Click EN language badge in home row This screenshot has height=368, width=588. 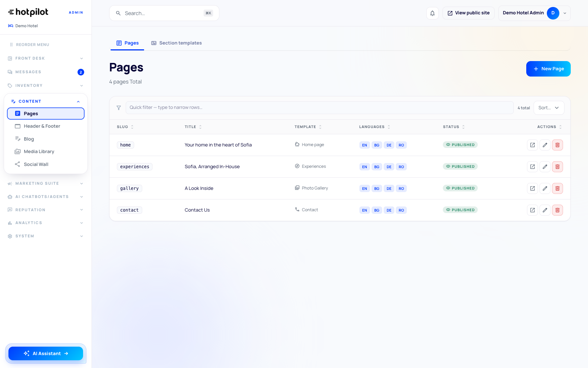[x=365, y=145]
